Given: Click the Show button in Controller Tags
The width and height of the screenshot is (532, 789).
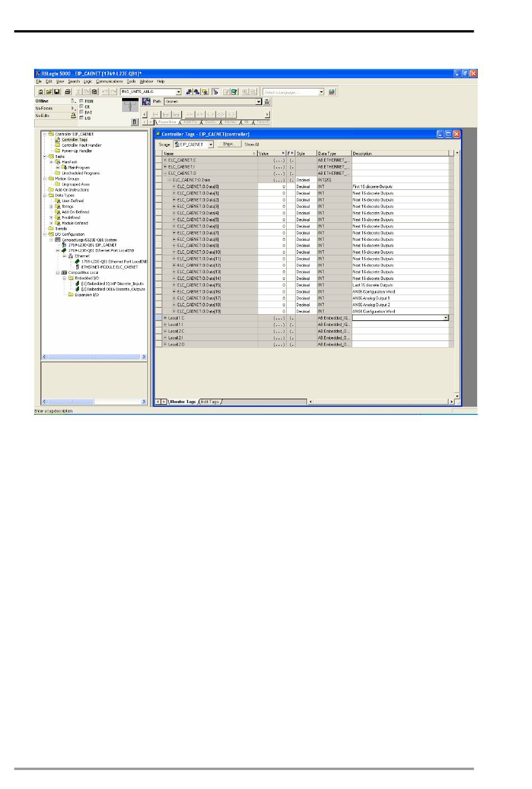Looking at the screenshot, I should pyautogui.click(x=229, y=144).
